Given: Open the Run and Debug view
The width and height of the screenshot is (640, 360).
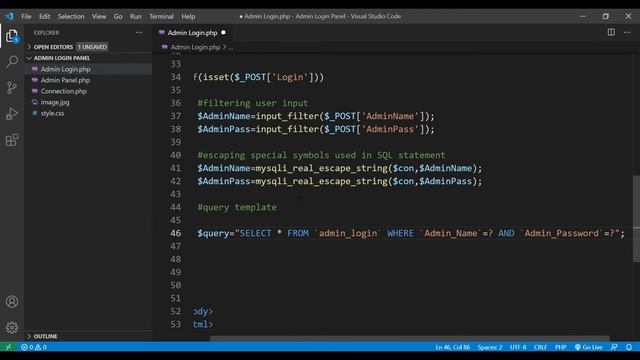Looking at the screenshot, I should tap(12, 113).
